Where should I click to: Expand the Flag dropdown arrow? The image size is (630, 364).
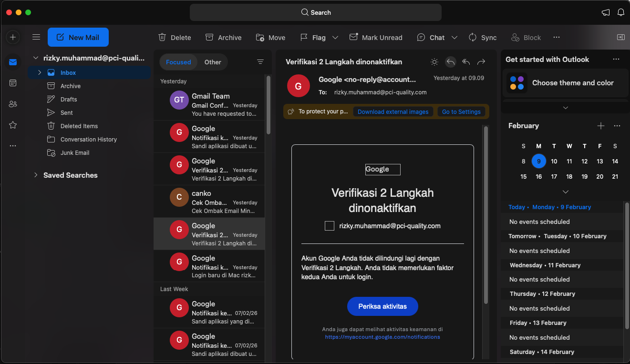click(x=335, y=37)
